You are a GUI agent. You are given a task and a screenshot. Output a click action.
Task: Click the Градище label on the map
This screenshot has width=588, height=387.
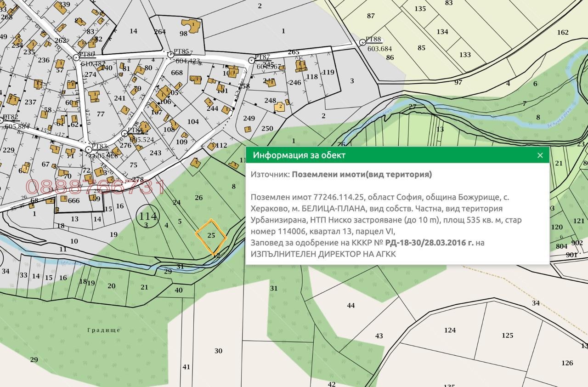click(103, 330)
